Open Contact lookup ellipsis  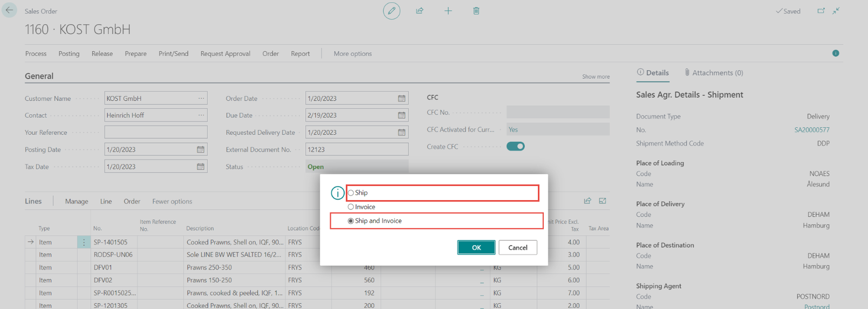click(x=201, y=115)
